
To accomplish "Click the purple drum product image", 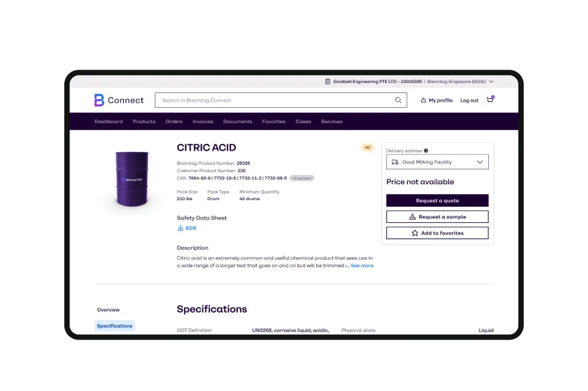I will click(132, 179).
